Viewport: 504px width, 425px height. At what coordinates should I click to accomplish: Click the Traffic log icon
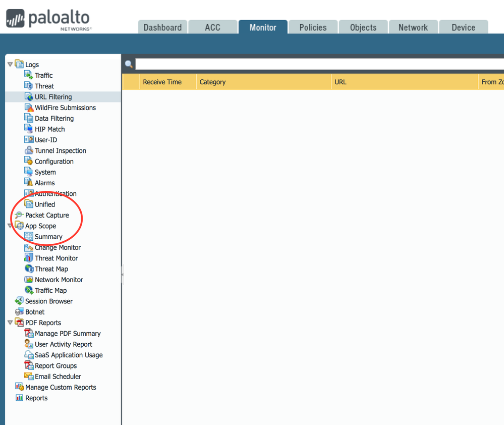pos(29,75)
